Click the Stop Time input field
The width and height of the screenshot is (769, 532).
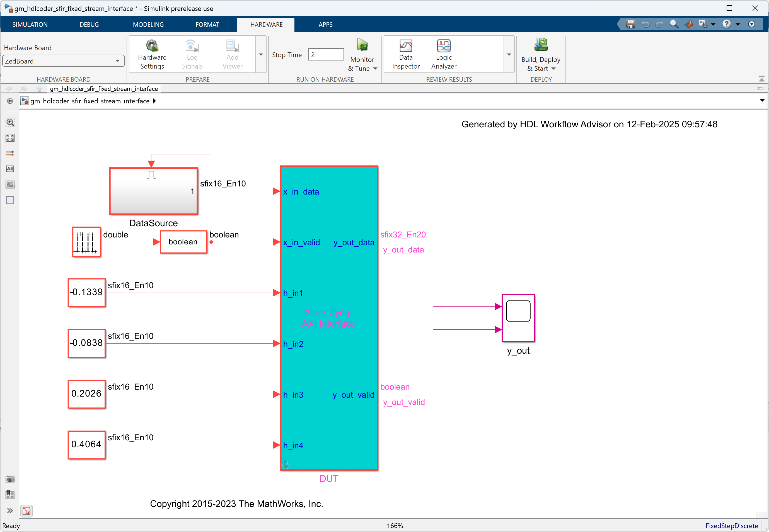click(x=326, y=55)
